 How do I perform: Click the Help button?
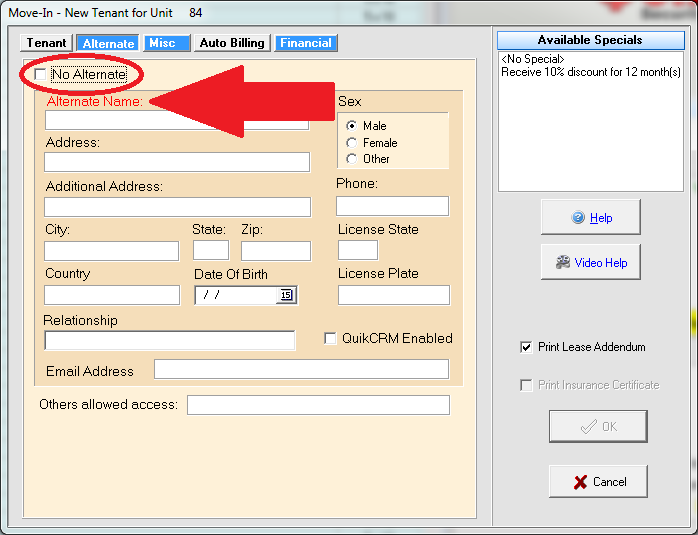point(591,217)
